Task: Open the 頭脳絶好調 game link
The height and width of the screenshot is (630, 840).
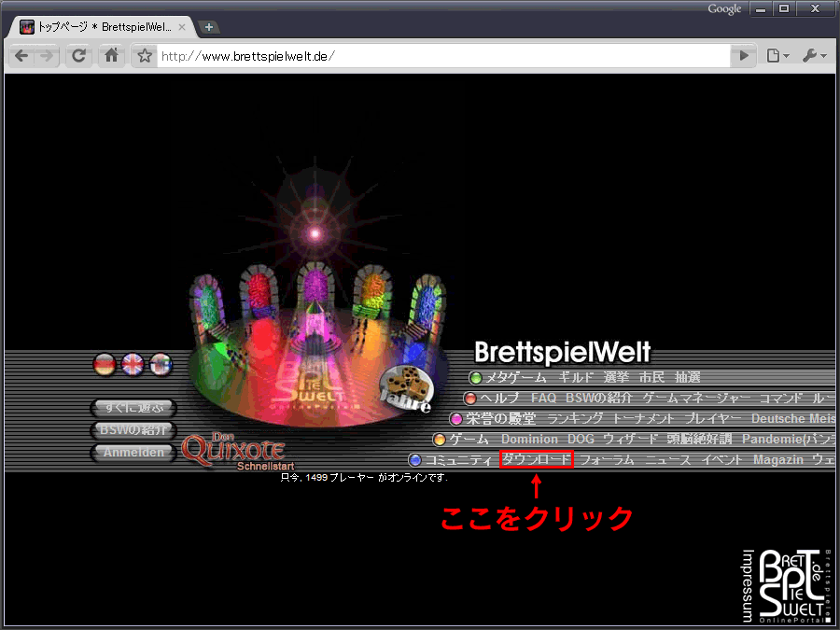Action: tap(699, 440)
